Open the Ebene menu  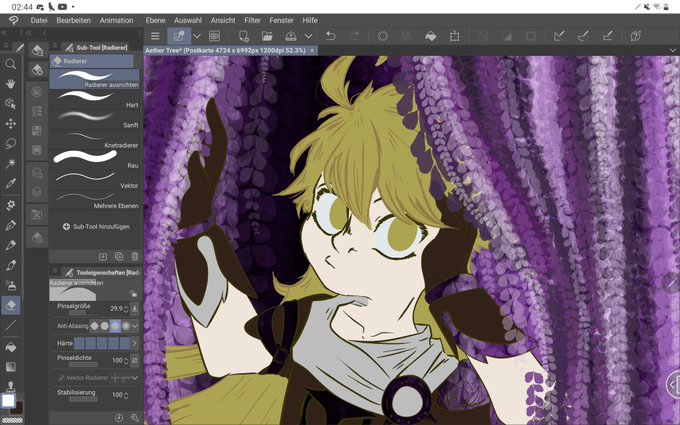pos(155,20)
